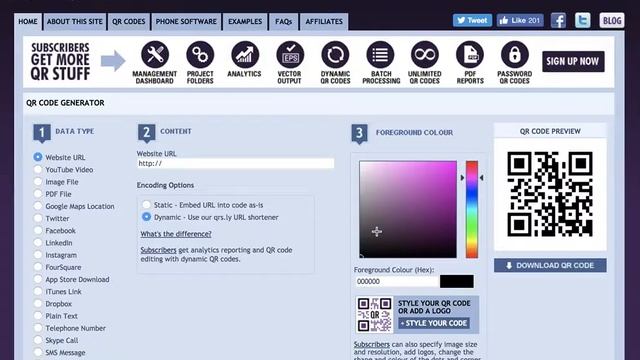Click the Sign Up Now button
The width and height of the screenshot is (640, 360).
(573, 61)
